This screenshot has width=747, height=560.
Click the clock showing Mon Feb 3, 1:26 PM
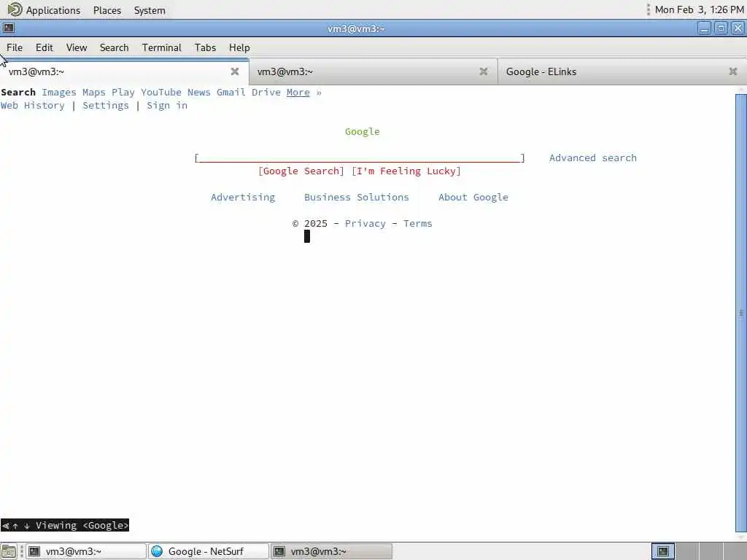click(x=699, y=9)
